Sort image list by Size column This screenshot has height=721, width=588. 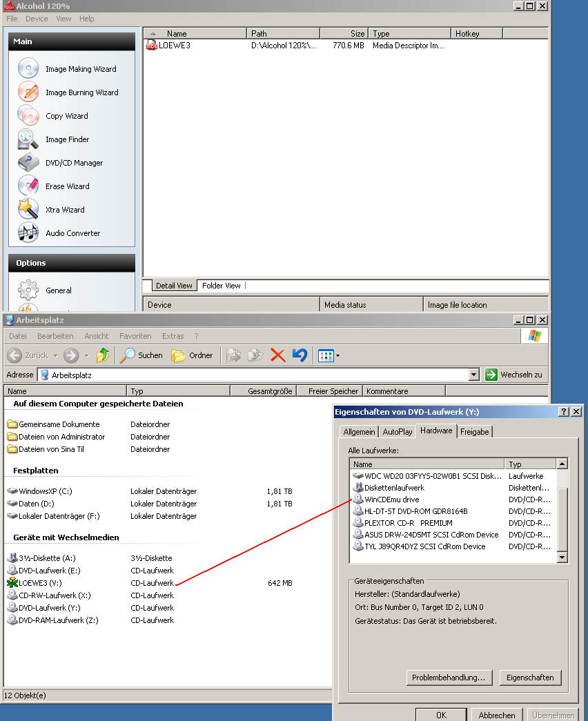pyautogui.click(x=343, y=34)
